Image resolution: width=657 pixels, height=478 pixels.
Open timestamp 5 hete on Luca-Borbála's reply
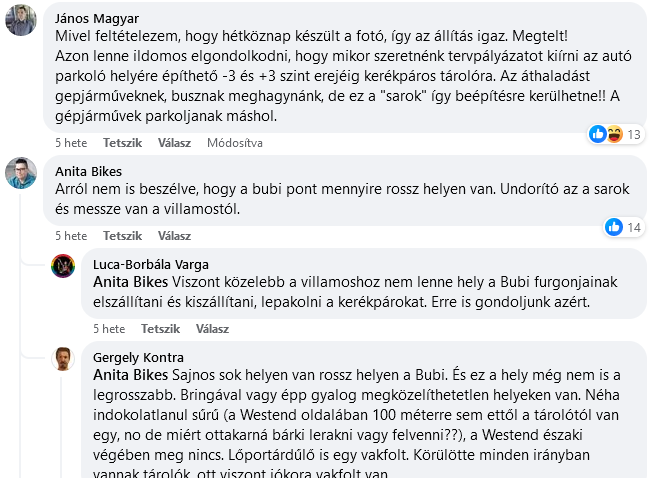click(109, 329)
